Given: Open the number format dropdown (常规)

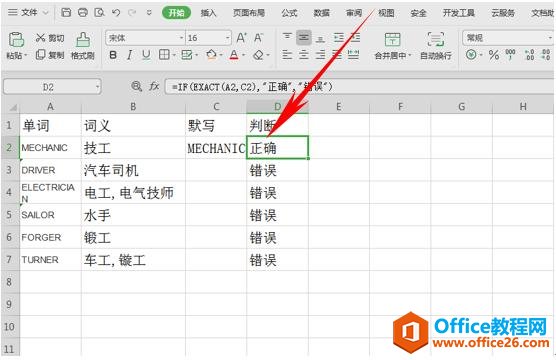Looking at the screenshot, I should (x=550, y=38).
